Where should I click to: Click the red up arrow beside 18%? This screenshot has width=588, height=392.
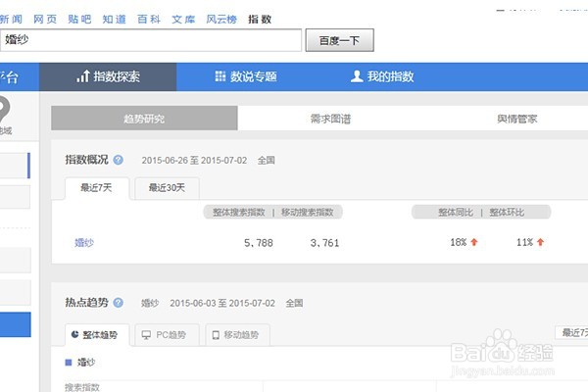[474, 242]
